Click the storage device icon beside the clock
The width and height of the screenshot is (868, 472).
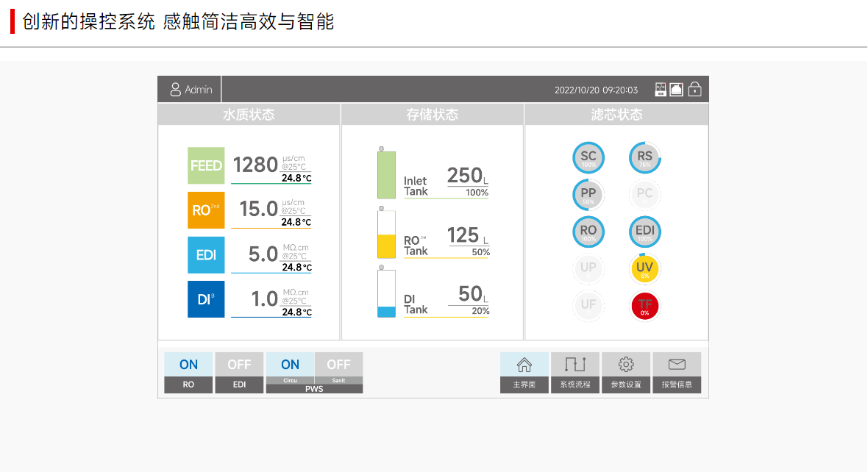(660, 90)
